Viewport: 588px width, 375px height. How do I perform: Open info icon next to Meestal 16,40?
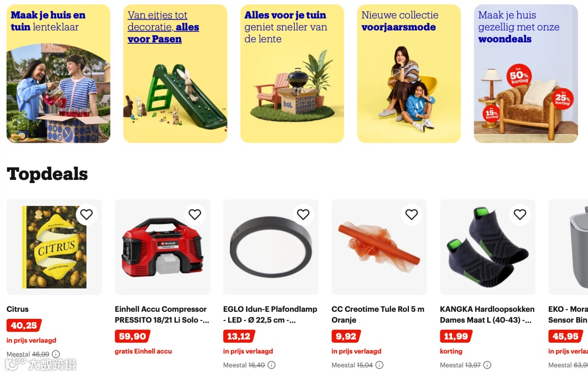(272, 365)
